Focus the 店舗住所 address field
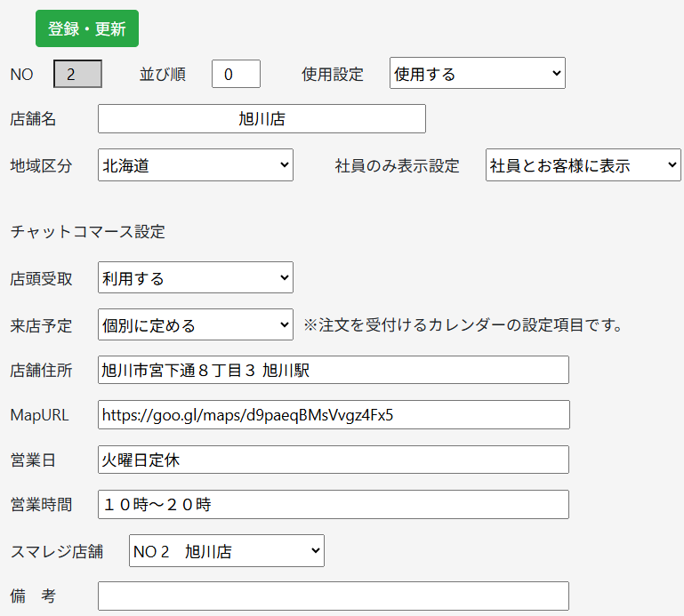This screenshot has height=616, width=684. coord(334,370)
